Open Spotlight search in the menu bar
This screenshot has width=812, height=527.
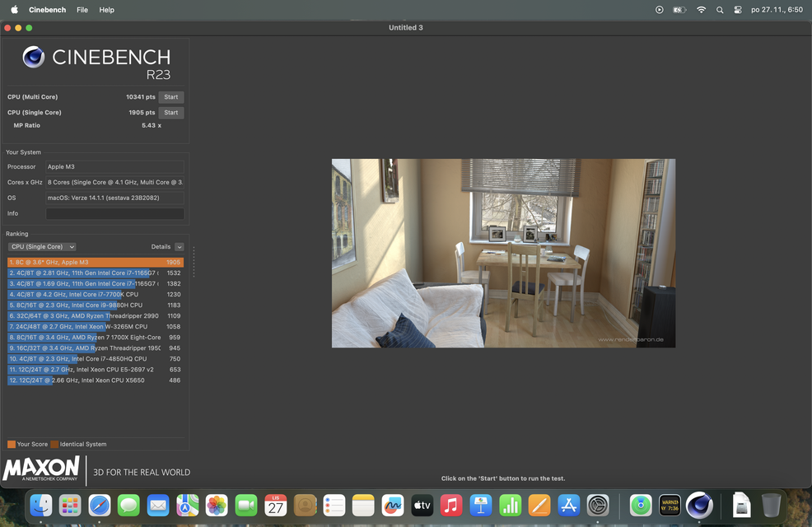click(720, 9)
